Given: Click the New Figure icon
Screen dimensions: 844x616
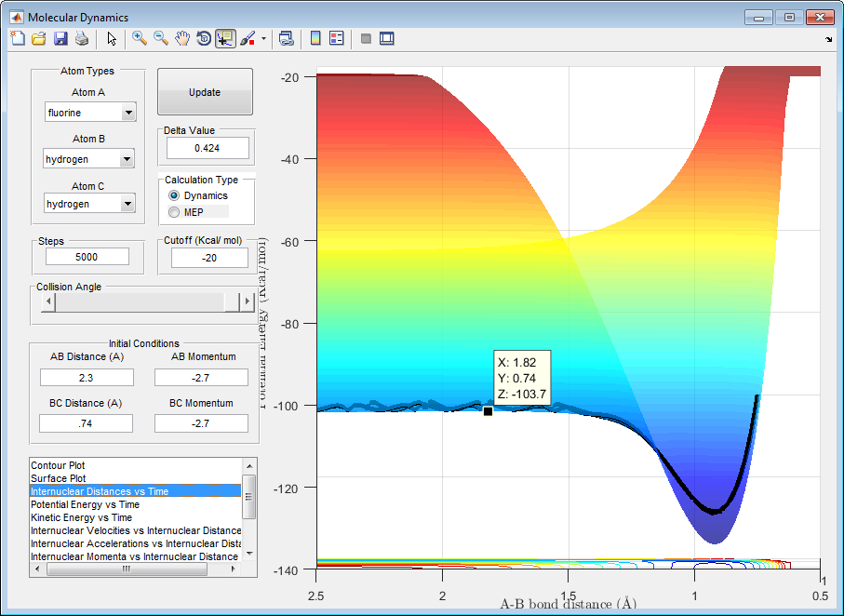Looking at the screenshot, I should click(17, 39).
